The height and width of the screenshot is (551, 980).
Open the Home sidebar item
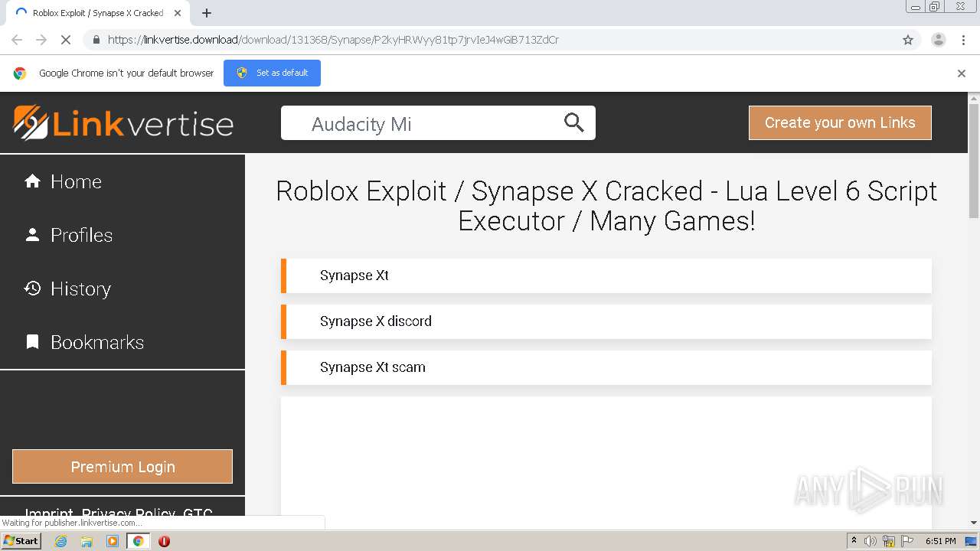tap(122, 181)
